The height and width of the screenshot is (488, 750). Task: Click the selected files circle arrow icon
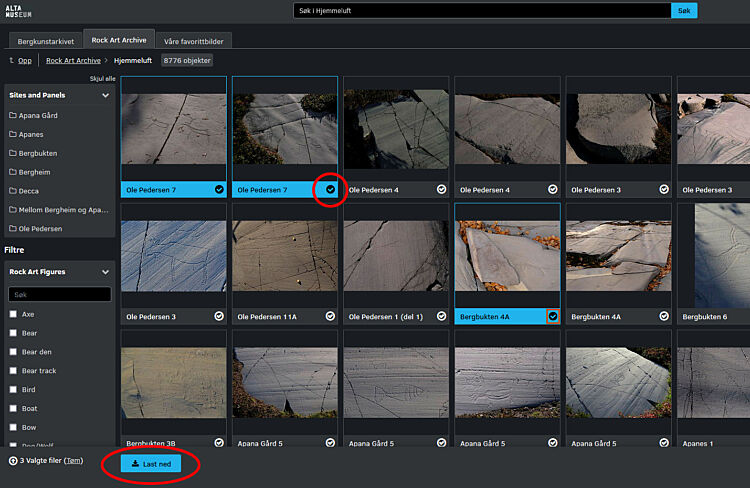[13, 461]
